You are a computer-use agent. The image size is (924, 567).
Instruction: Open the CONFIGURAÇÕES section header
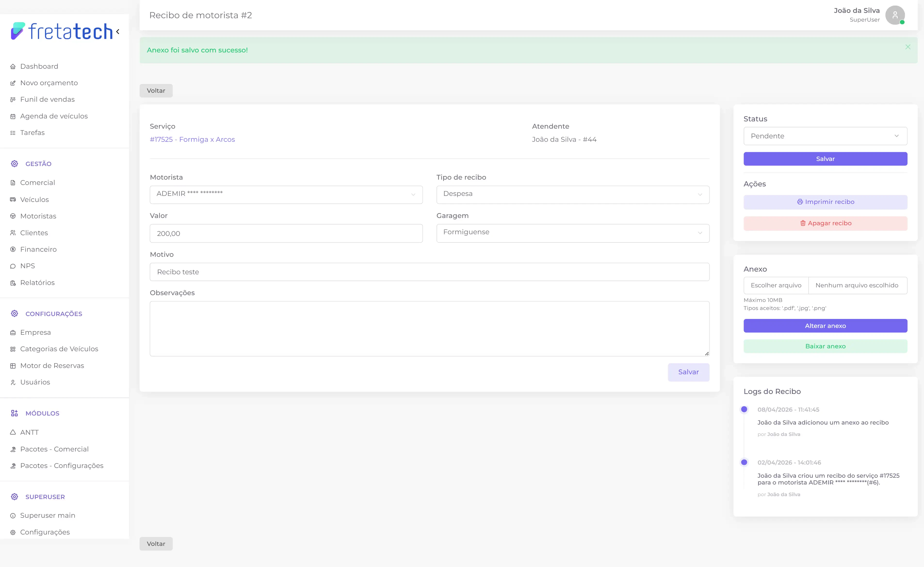(x=54, y=314)
